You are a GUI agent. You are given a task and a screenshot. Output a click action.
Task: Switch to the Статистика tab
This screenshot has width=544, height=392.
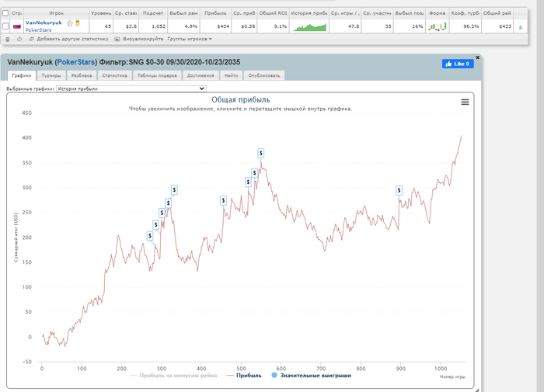point(114,75)
